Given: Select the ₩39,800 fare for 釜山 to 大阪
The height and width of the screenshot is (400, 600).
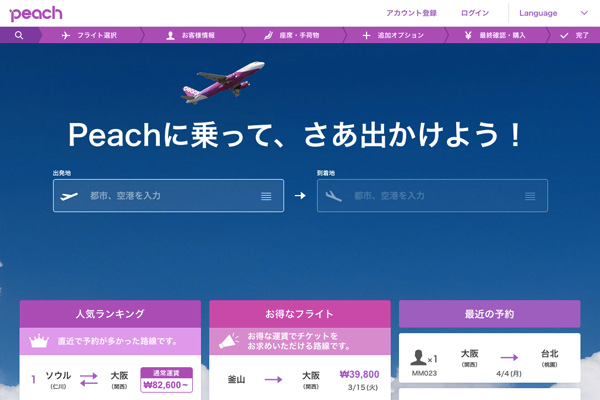Looking at the screenshot, I should [x=359, y=374].
